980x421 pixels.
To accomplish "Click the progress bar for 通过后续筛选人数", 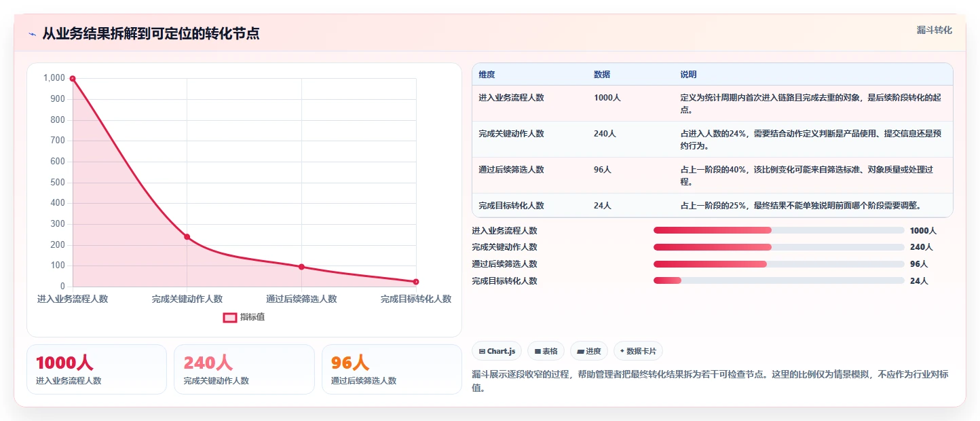I will [x=778, y=264].
